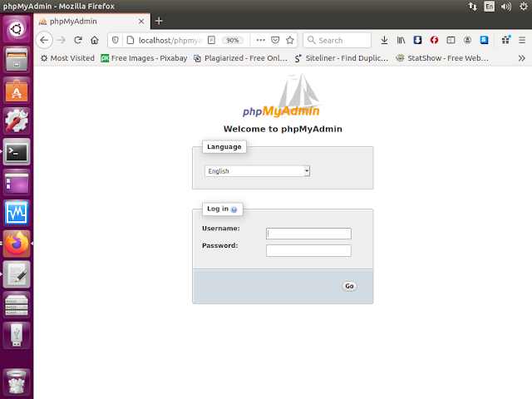
Task: Open Terminal from the launcher
Action: point(17,151)
